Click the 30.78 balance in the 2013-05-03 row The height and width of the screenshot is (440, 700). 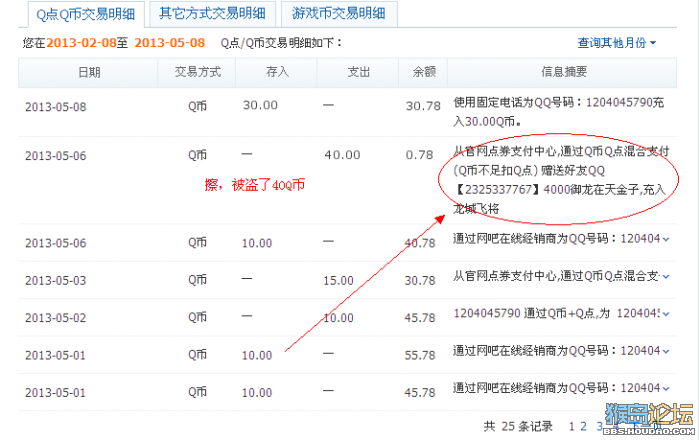pyautogui.click(x=420, y=281)
